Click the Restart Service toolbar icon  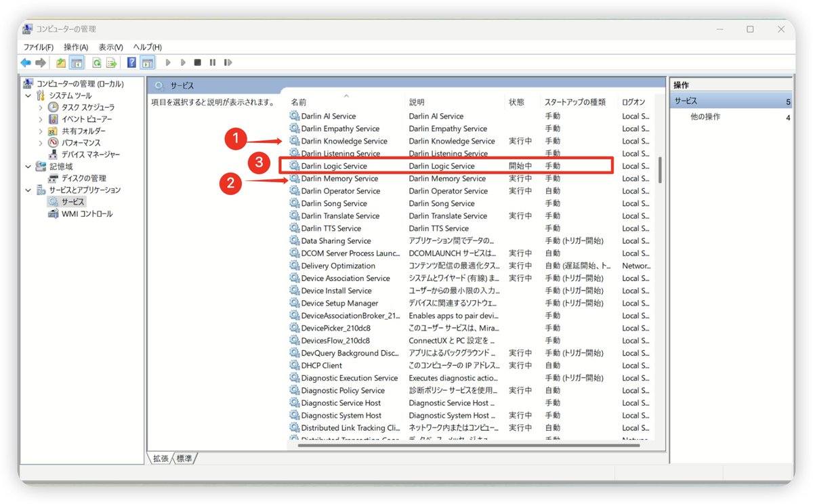(x=228, y=62)
